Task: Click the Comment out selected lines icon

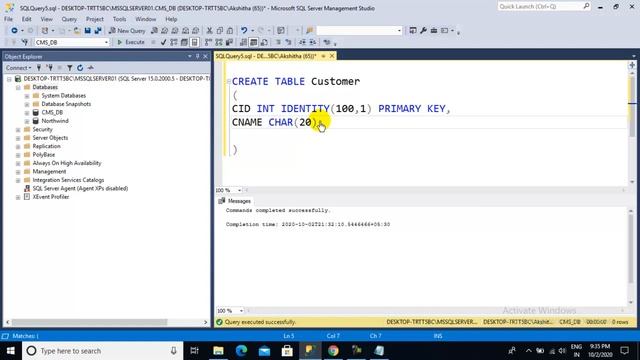Action: coord(278,42)
